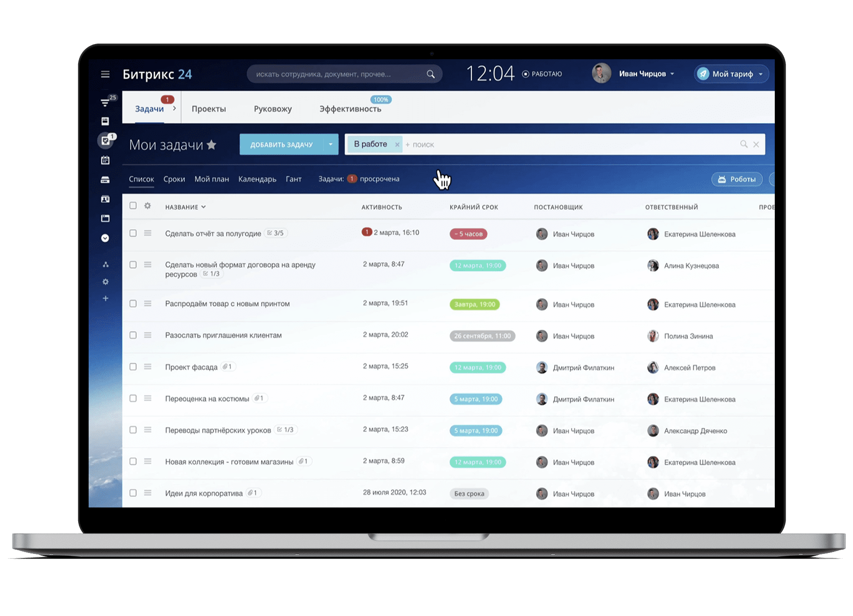
Task: Select the Мой план view
Action: click(211, 179)
